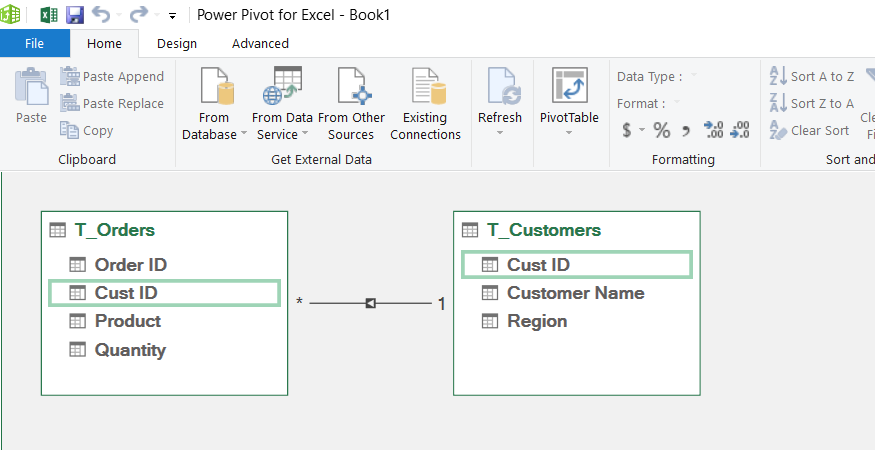Open Customize Quick Access Toolbar dropdown

pos(172,16)
